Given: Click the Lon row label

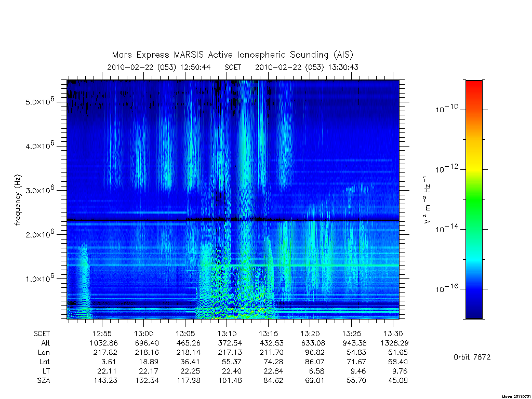Looking at the screenshot, I should [x=44, y=353].
